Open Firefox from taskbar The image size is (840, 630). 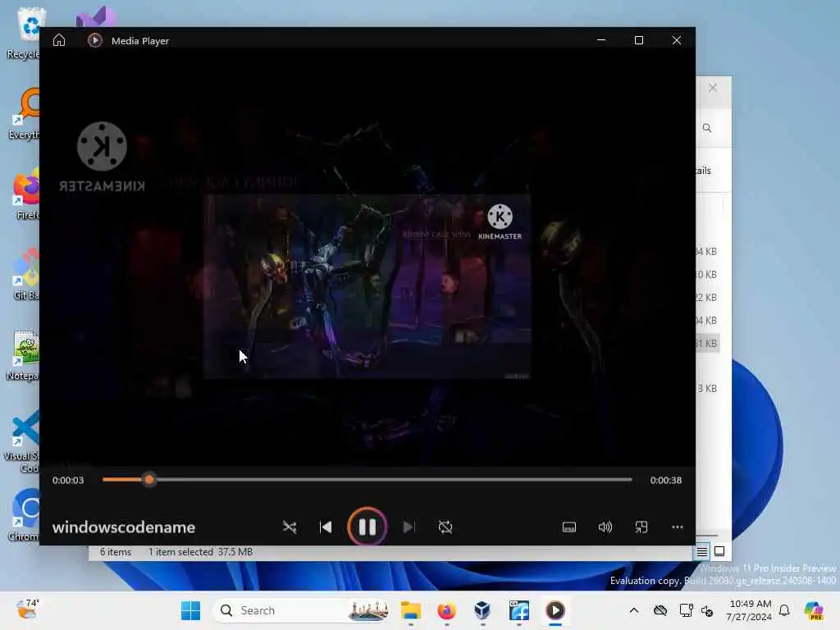click(446, 610)
